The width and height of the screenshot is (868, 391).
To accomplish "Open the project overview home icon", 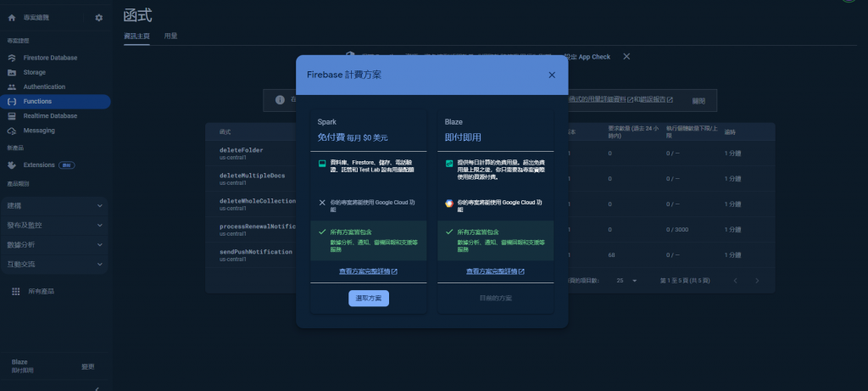I will [x=12, y=18].
